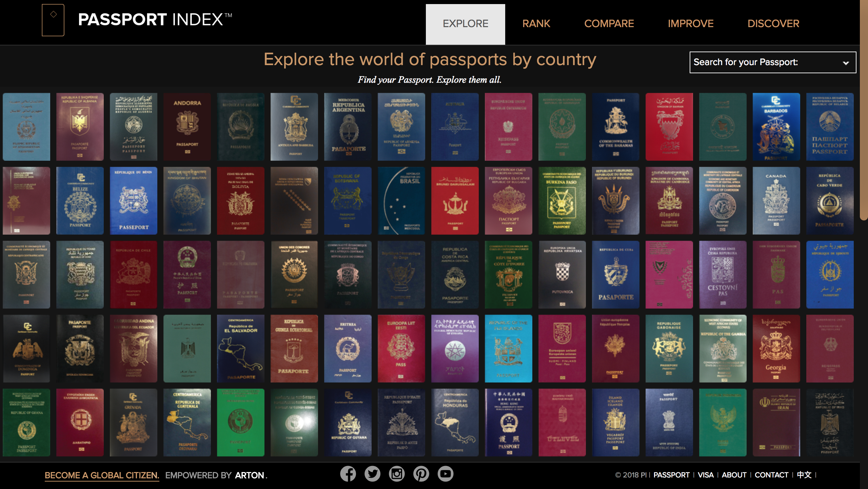
Task: Click the Instagram icon in footer
Action: 397,474
